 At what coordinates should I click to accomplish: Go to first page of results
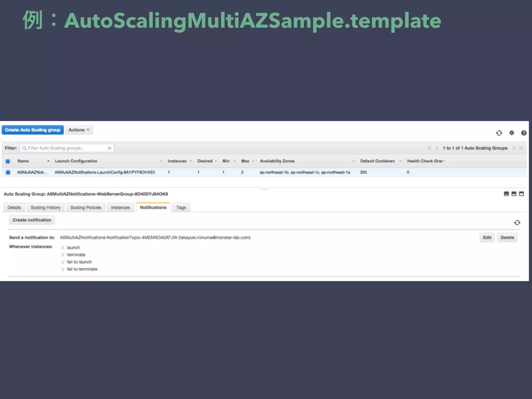click(x=429, y=148)
